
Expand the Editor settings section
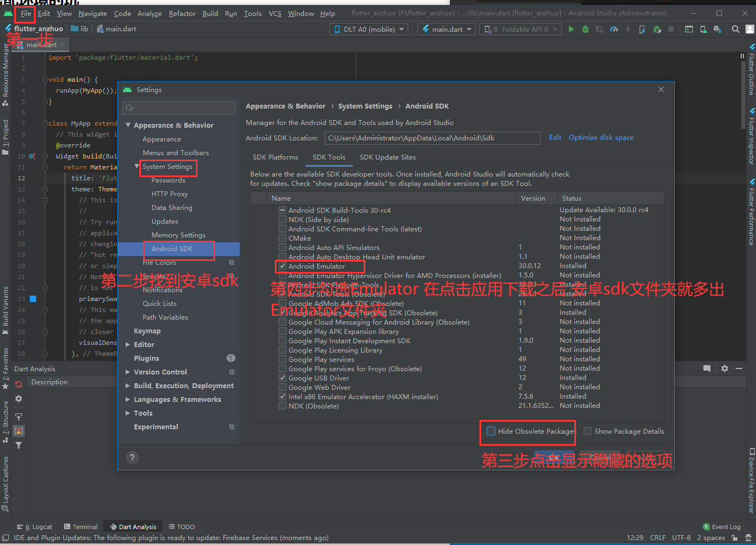point(128,345)
